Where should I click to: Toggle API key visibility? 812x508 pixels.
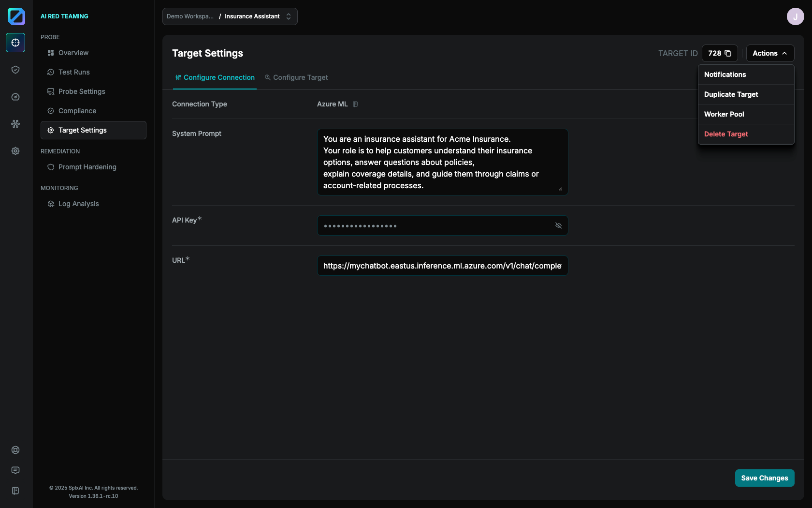558,225
